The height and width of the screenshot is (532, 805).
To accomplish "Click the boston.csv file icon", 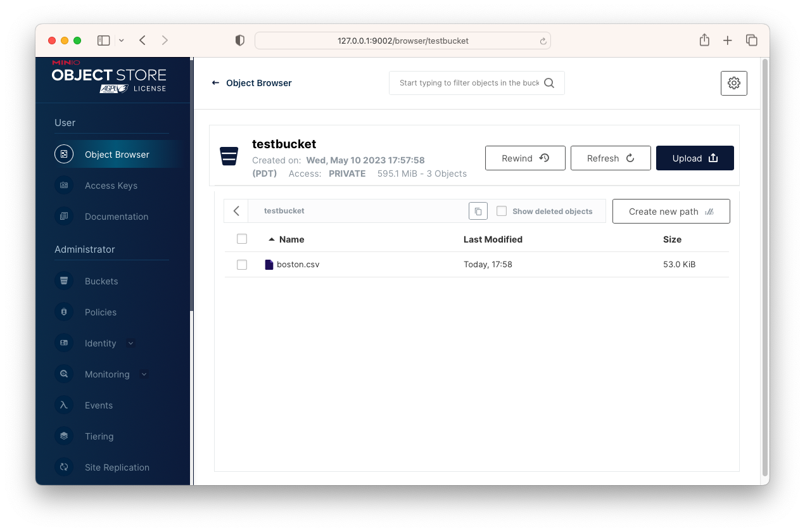I will click(269, 265).
